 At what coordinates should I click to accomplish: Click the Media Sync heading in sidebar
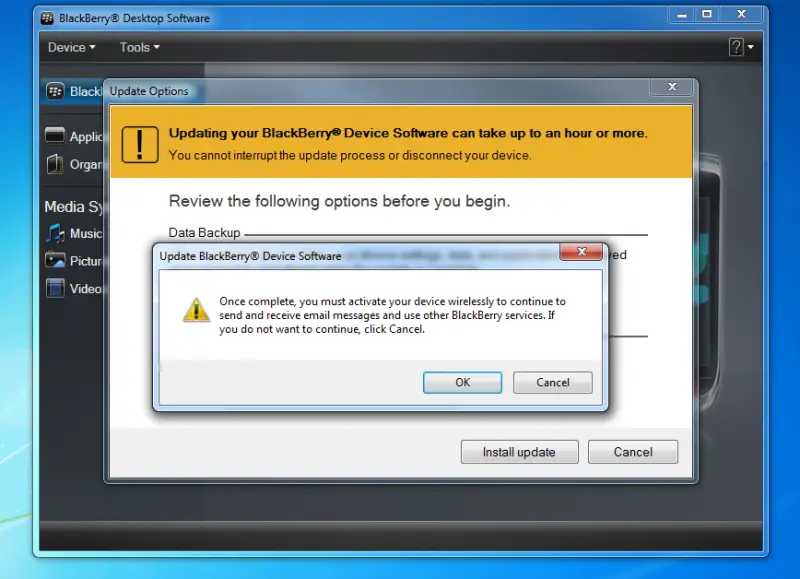73,207
